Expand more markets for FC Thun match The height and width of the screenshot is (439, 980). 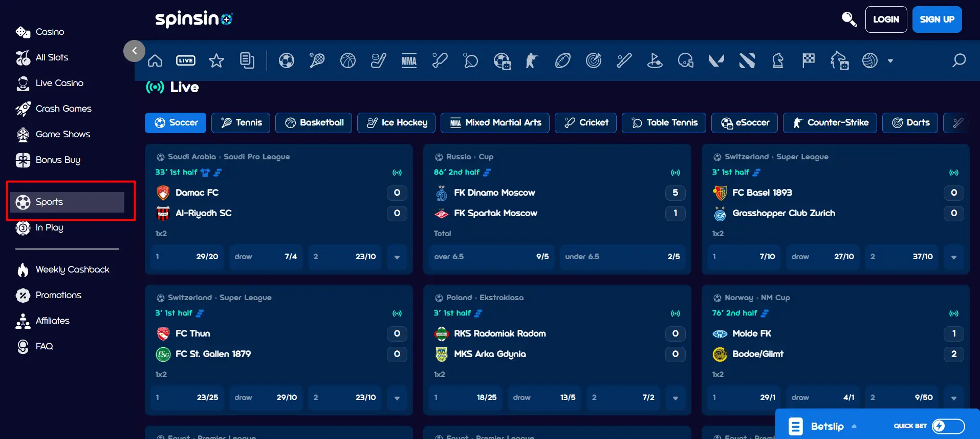(x=397, y=398)
